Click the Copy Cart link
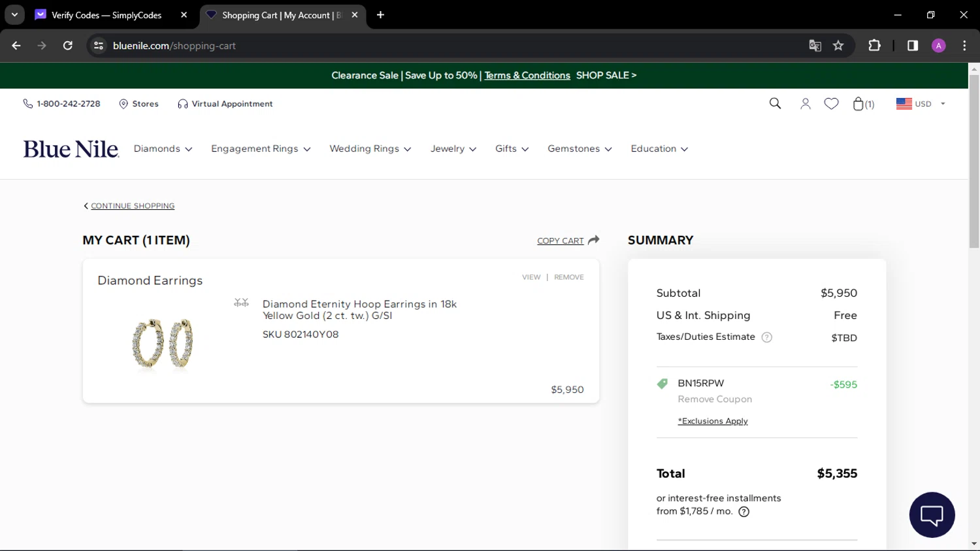This screenshot has width=980, height=551. pyautogui.click(x=561, y=241)
